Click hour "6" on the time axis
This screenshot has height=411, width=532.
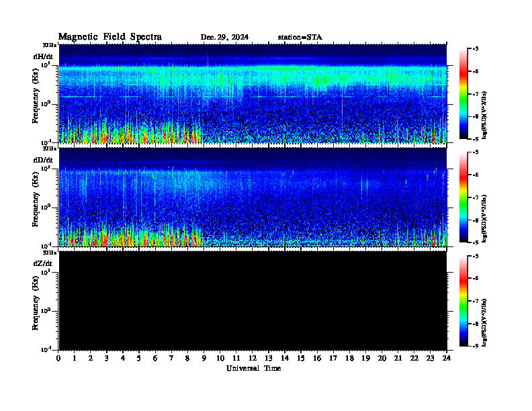click(x=155, y=358)
